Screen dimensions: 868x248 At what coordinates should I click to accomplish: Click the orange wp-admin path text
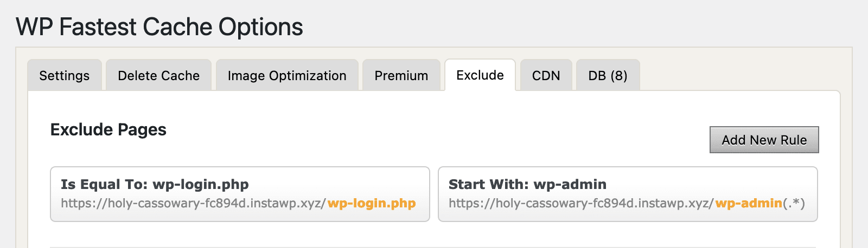(749, 204)
